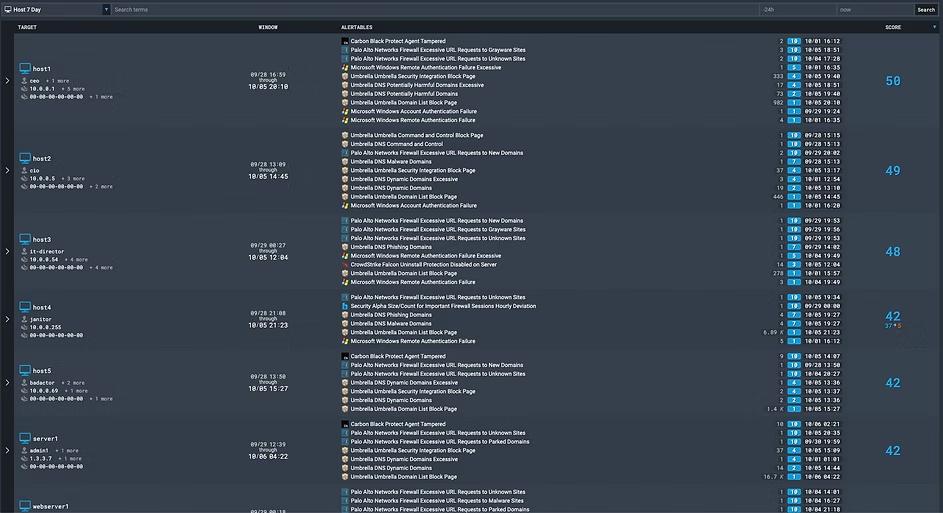Open the Host 7 Day view dropdown
Viewport: 943px width, 513px height.
click(106, 10)
